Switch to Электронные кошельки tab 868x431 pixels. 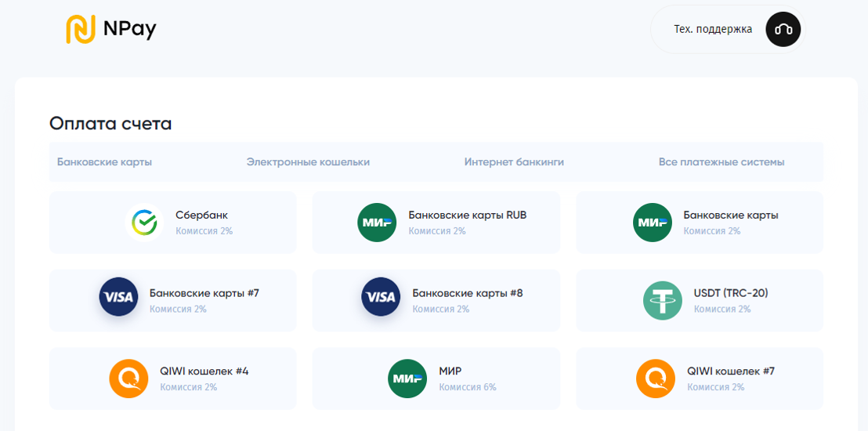coord(309,162)
